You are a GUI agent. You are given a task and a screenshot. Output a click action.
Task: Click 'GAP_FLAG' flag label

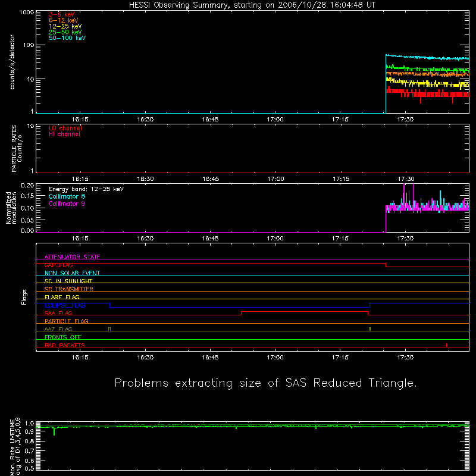coord(58,265)
